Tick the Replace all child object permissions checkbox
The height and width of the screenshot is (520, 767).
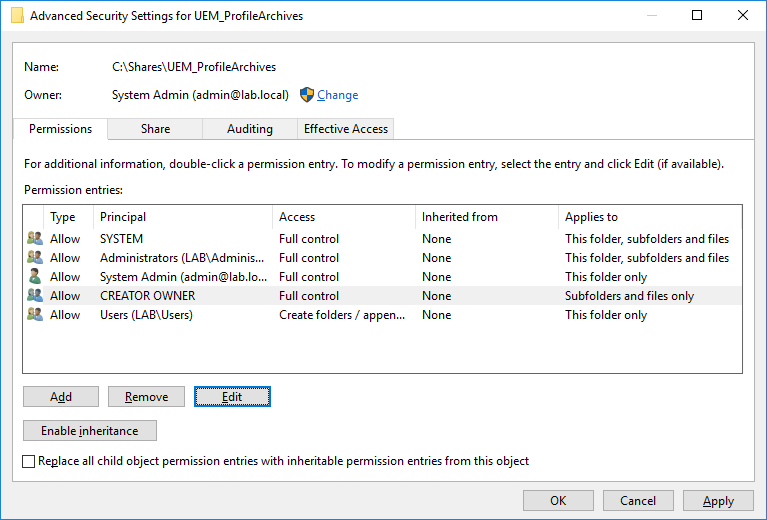click(x=28, y=461)
